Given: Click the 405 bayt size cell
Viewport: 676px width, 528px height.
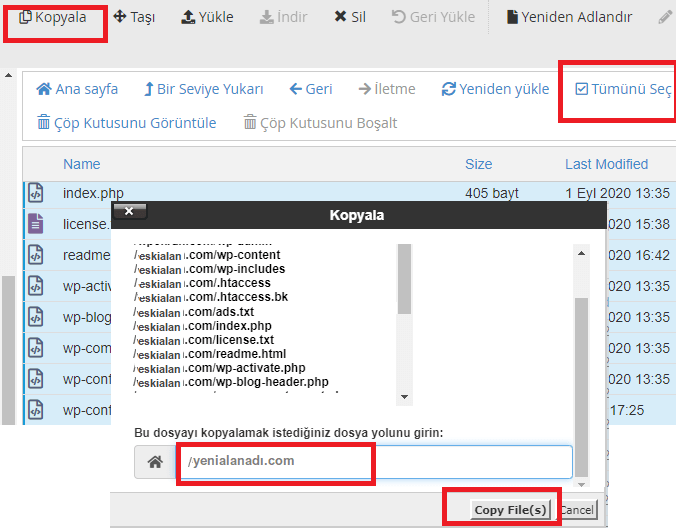Looking at the screenshot, I should click(x=491, y=193).
